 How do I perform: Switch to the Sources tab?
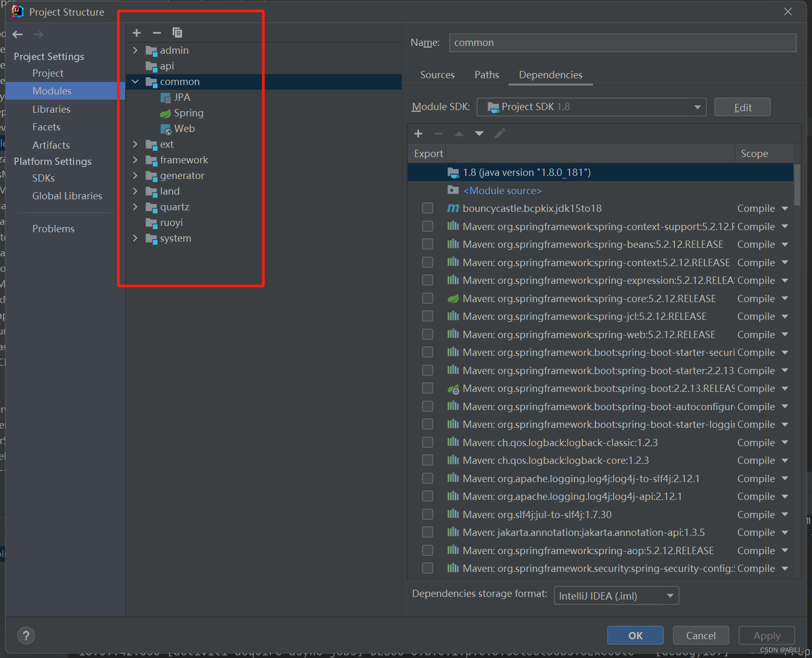point(437,75)
